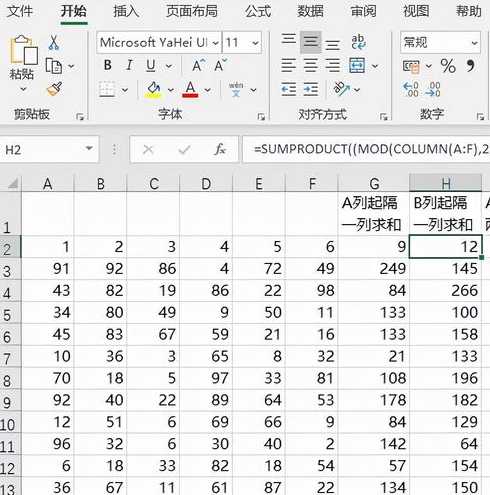This screenshot has height=495, width=490.
Task: Decrease decimal places icon
Action: pos(433,89)
